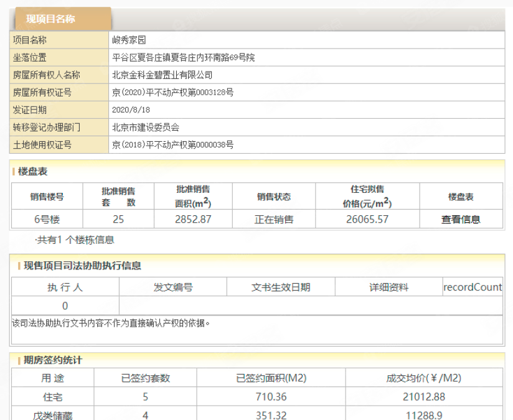Click the project name value 峻秀家园
Image resolution: width=513 pixels, height=420 pixels.
[129, 40]
